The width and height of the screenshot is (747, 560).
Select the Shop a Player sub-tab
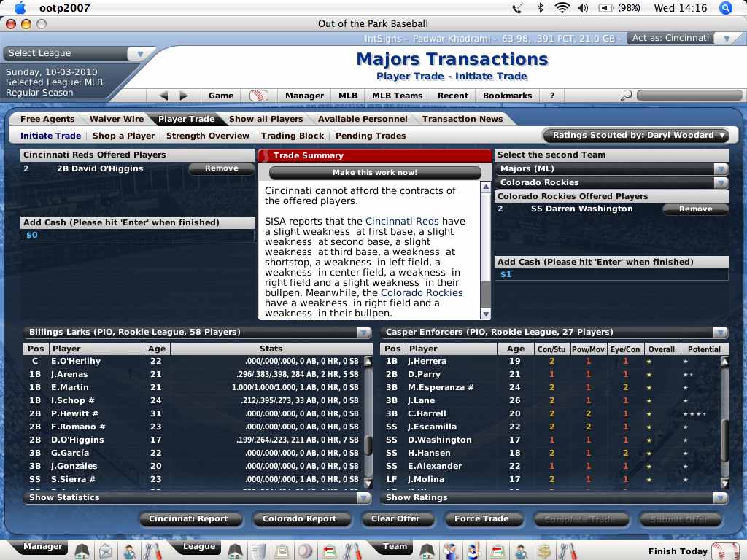(x=124, y=136)
